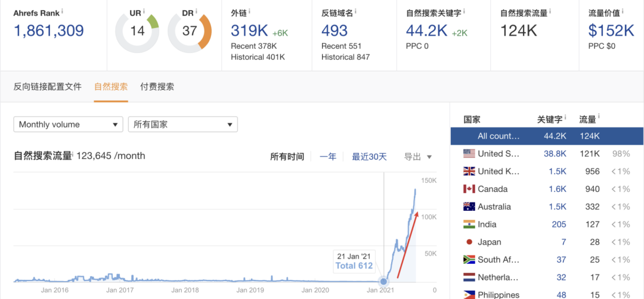Click the info icon beside chart title 自然搜索流量
Screen dimensions: 644x299
pos(74,154)
